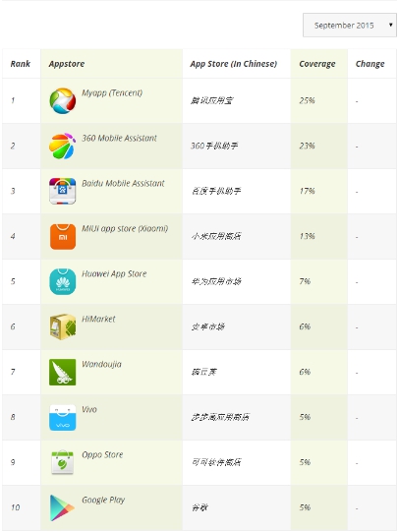Click the blue Vivo store icon
This screenshot has width=399, height=532.
coord(62,417)
